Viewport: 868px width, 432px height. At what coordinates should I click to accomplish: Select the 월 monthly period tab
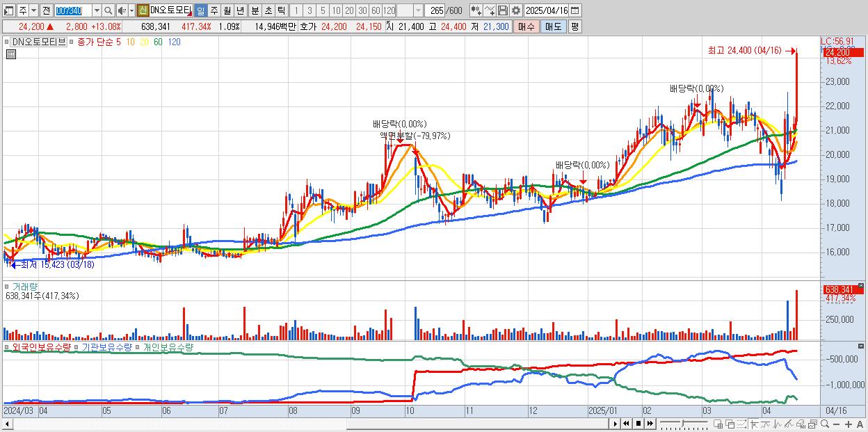[x=227, y=11]
